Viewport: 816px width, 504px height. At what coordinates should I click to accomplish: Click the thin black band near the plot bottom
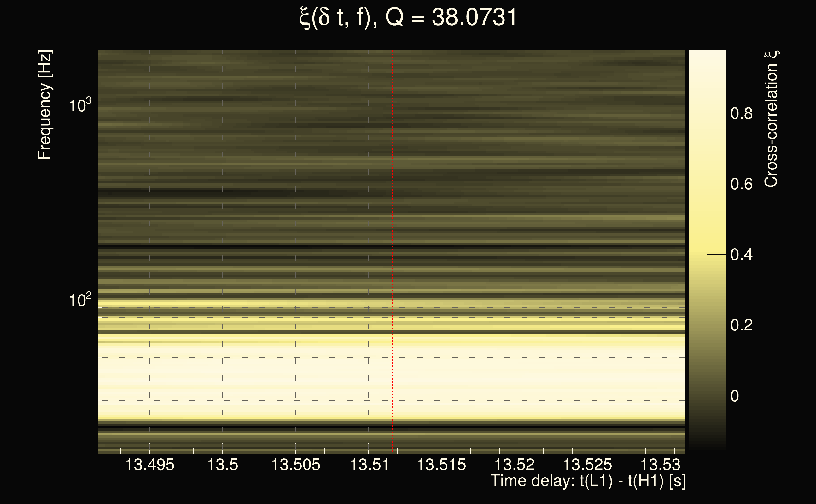click(334, 427)
